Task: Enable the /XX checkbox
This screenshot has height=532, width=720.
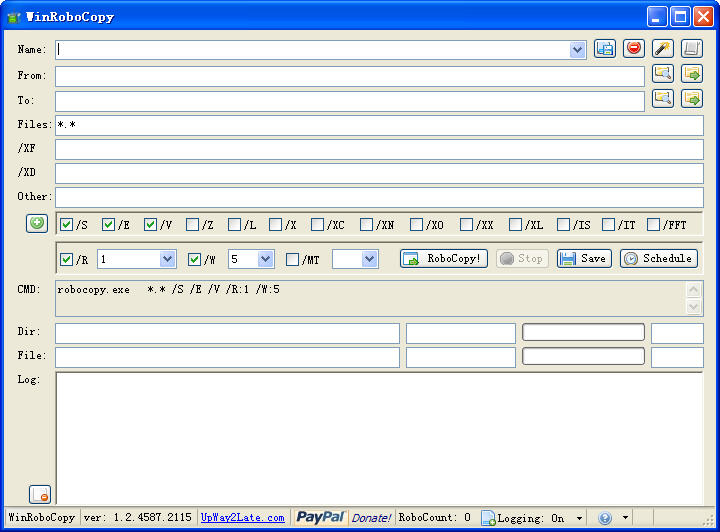Action: click(x=467, y=224)
